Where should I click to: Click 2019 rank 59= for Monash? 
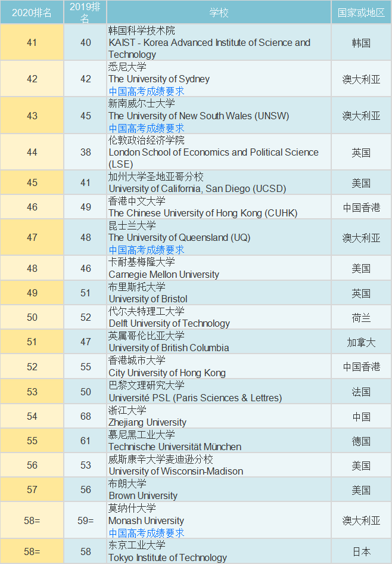click(x=86, y=520)
